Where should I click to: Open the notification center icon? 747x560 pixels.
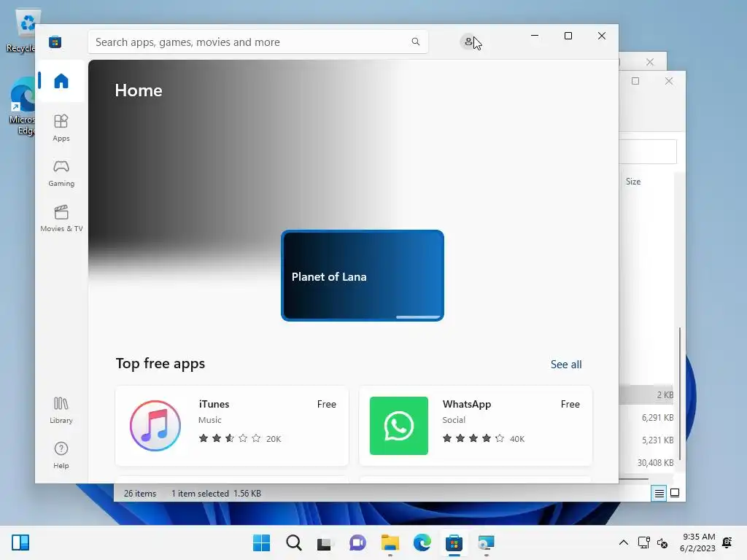point(727,542)
